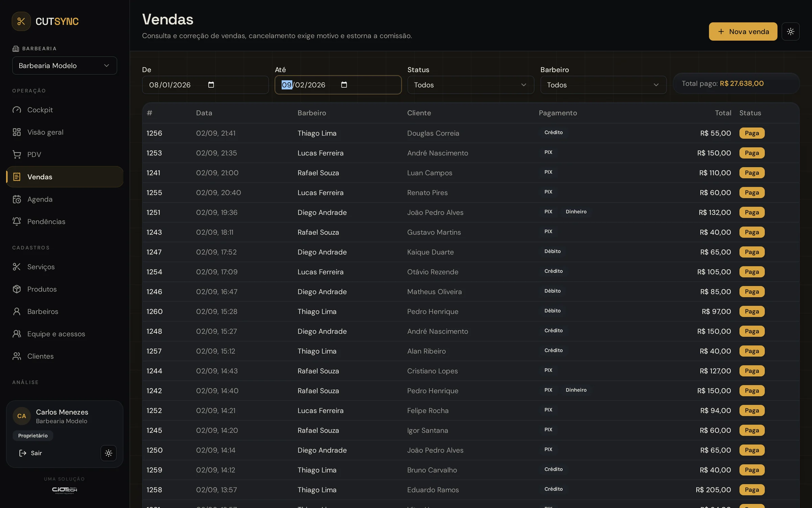The height and width of the screenshot is (508, 812).
Task: Click the Pendências bell icon
Action: (x=17, y=221)
